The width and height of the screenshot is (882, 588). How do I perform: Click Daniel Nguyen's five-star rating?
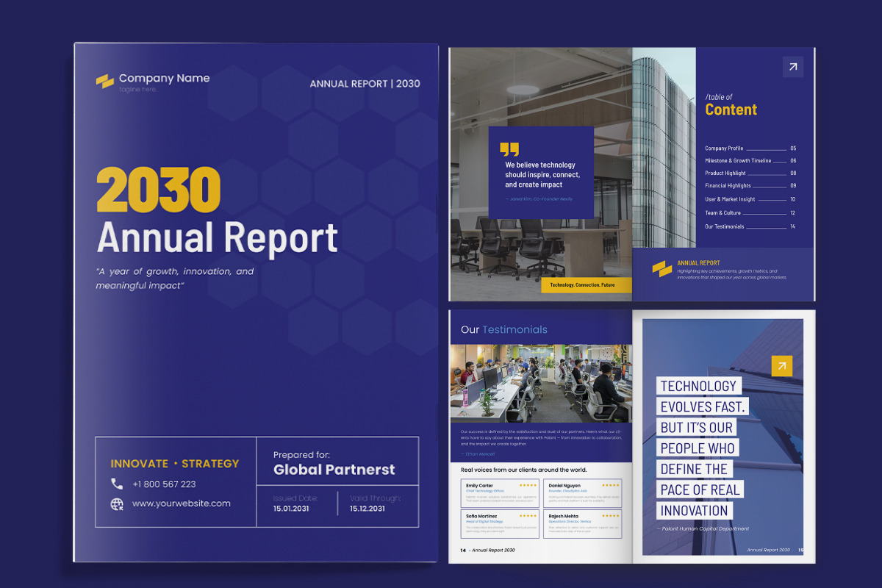coord(610,485)
